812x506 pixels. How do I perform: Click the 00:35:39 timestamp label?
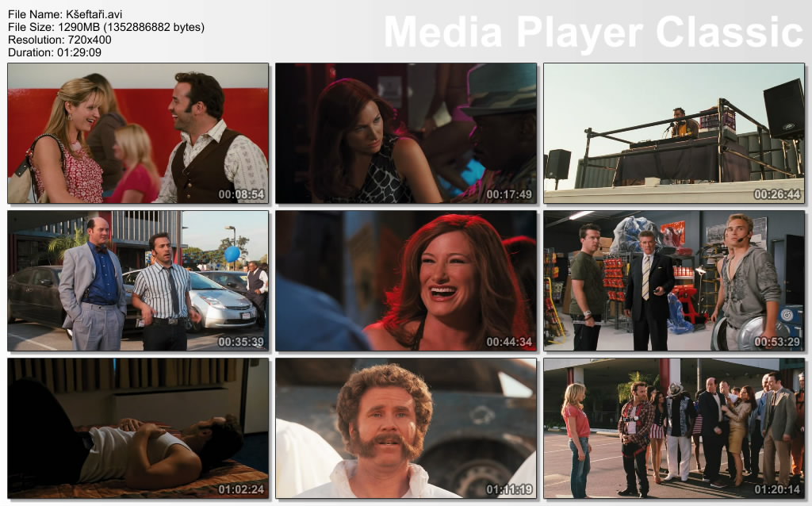point(241,342)
